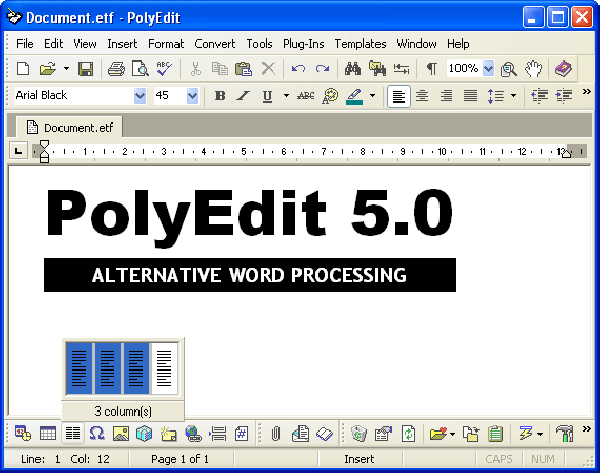Click the paperclip attachment icon
The height and width of the screenshot is (473, 600).
coord(275,434)
